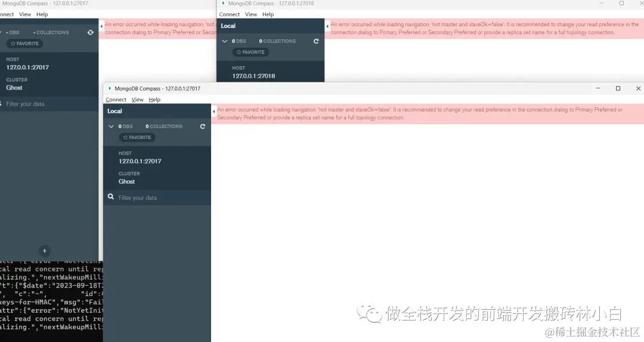
Task: Focus Filter your data field in front window
Action: click(157, 198)
